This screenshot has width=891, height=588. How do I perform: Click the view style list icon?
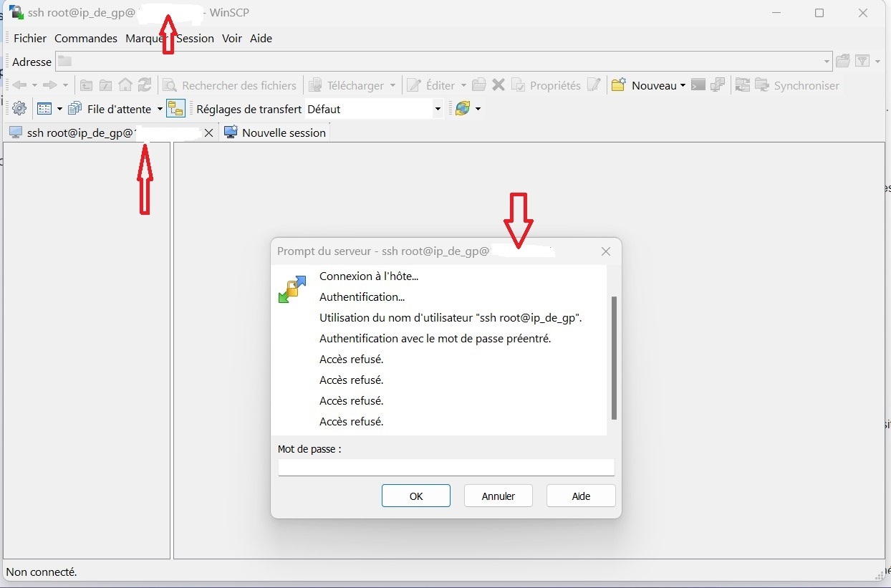[44, 109]
